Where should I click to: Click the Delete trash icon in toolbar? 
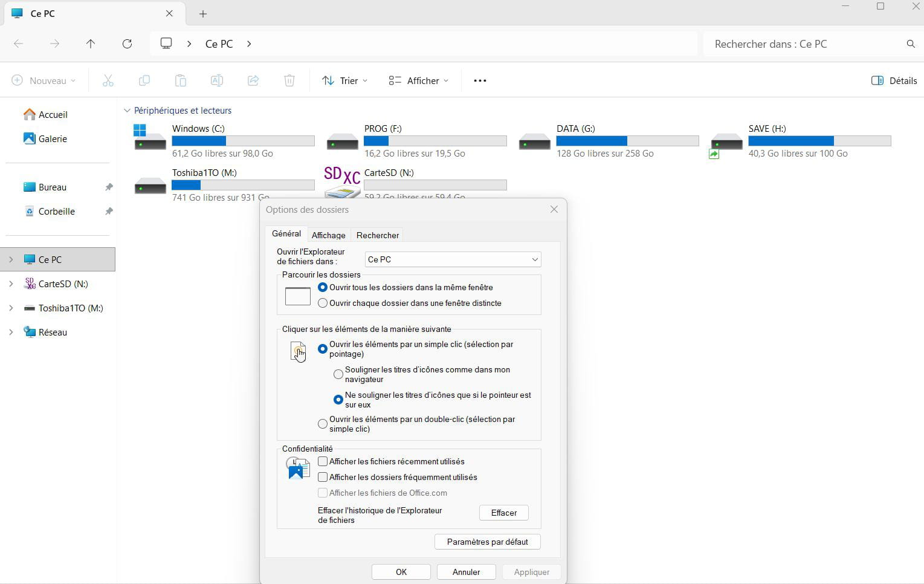coord(289,80)
